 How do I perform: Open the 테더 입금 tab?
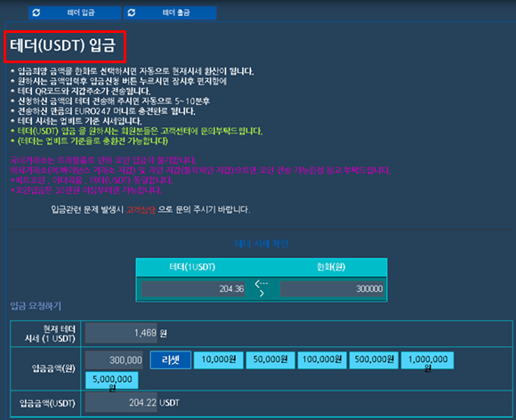pos(75,12)
